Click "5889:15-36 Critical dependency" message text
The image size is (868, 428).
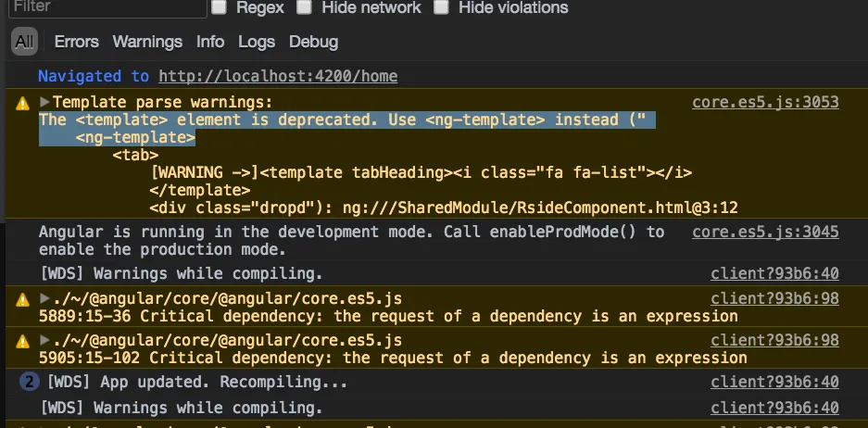(x=388, y=316)
